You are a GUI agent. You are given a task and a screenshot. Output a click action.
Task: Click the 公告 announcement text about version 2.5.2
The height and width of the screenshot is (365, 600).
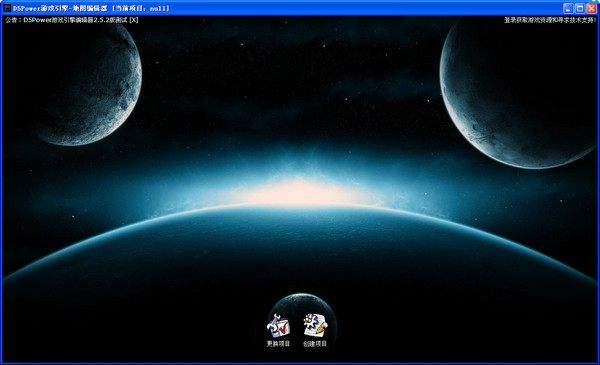coord(67,20)
